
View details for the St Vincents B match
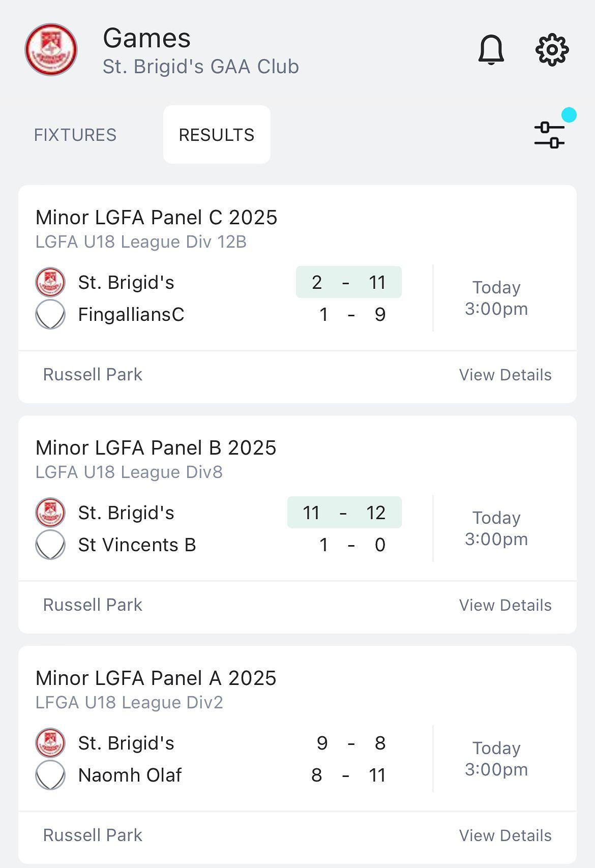[x=505, y=605]
